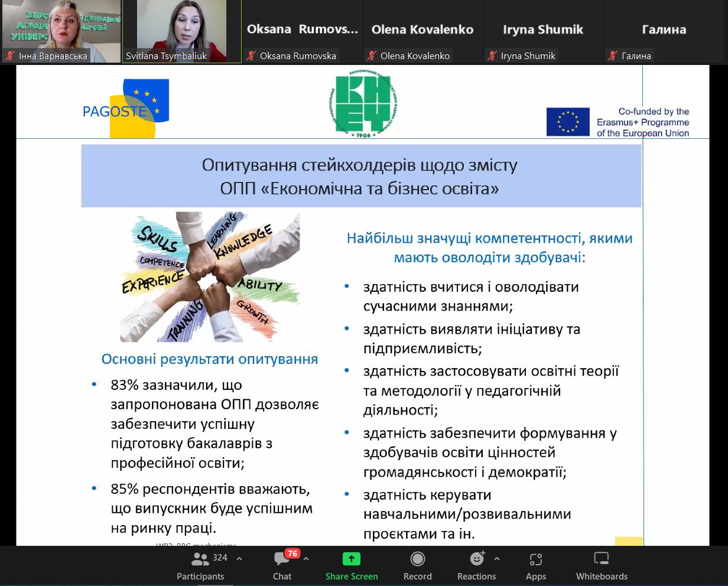728x586 pixels.
Task: Click the bullet 'здатність виявляти ініціативу та'
Action: 472,338
